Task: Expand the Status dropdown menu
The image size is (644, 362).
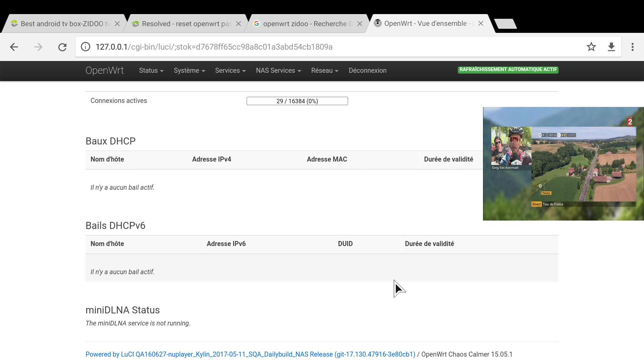Action: (151, 71)
